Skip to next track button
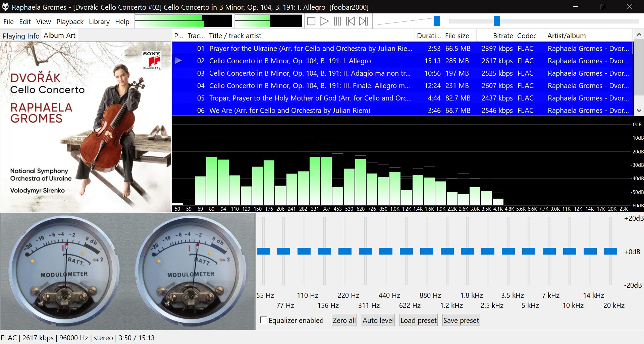644x344 pixels. pos(364,21)
